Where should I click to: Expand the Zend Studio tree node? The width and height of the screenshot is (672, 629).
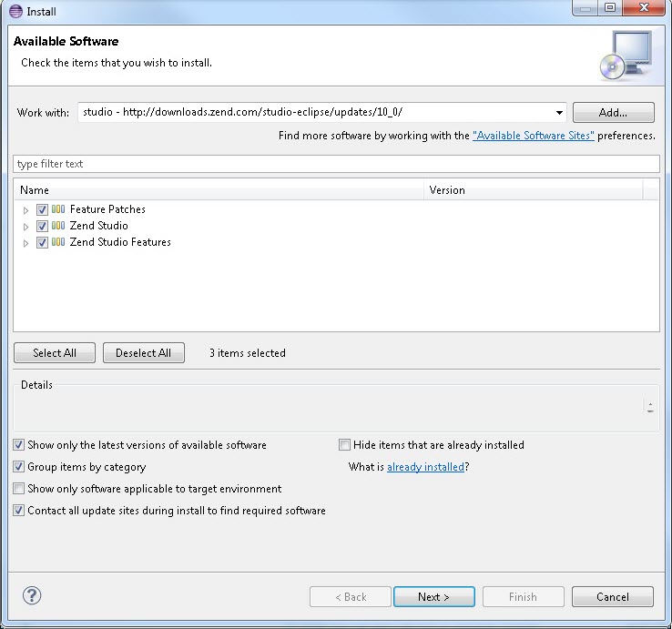(25, 227)
